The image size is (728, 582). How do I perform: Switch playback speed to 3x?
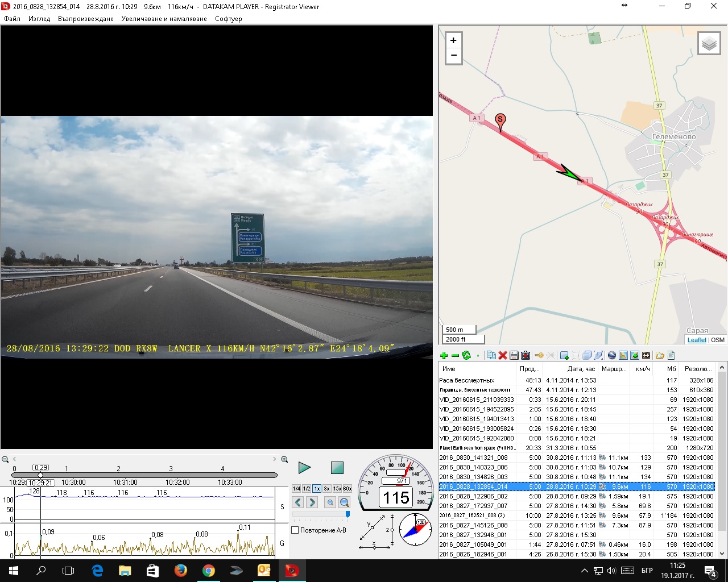click(327, 489)
